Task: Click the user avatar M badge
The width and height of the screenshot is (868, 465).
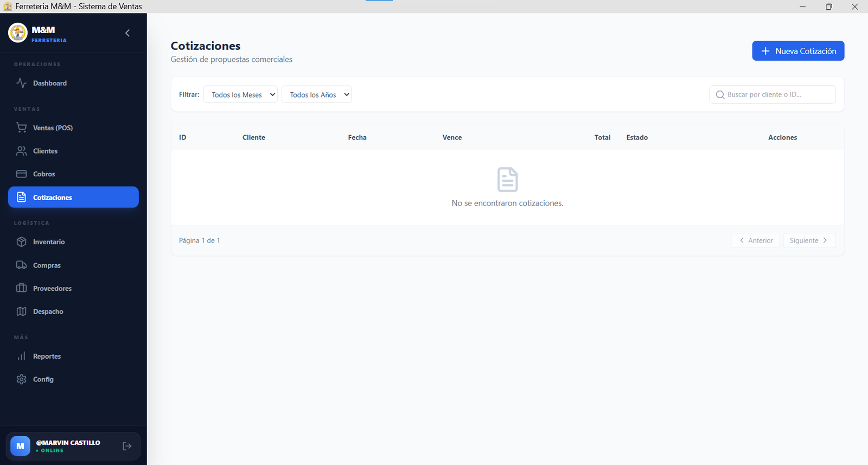Action: click(20, 446)
